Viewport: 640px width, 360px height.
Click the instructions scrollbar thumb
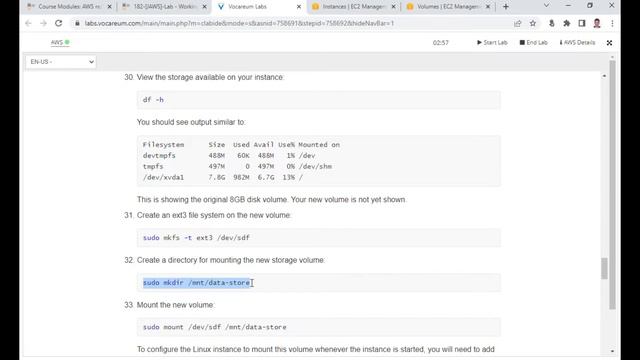[604, 269]
